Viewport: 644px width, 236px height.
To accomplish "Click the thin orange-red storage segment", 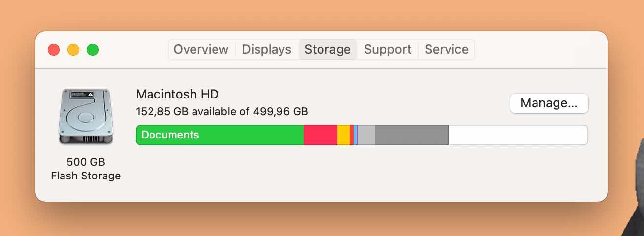I will [352, 135].
